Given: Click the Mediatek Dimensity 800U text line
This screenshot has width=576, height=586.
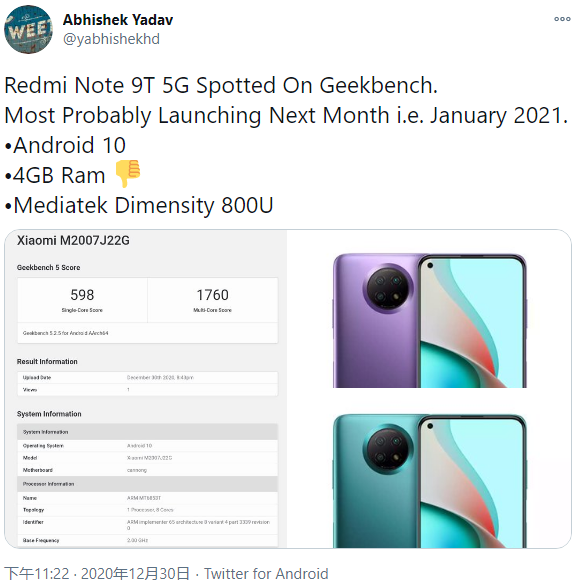Looking at the screenshot, I should [x=139, y=205].
